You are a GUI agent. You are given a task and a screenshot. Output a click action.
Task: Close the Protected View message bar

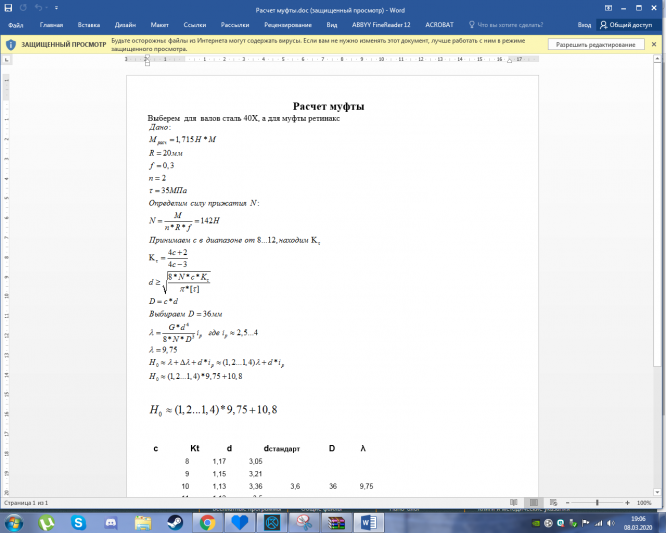[x=654, y=44]
